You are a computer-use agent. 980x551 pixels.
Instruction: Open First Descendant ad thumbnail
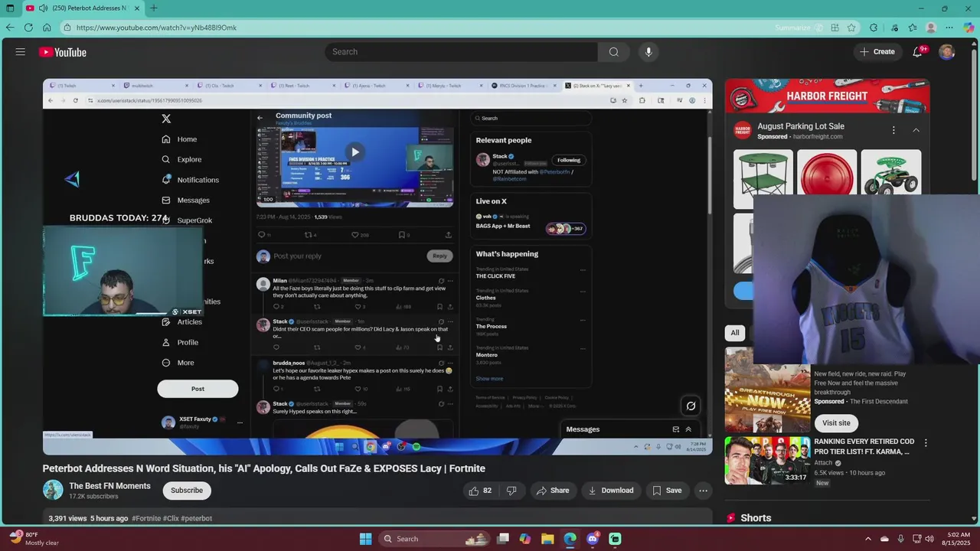pos(767,389)
